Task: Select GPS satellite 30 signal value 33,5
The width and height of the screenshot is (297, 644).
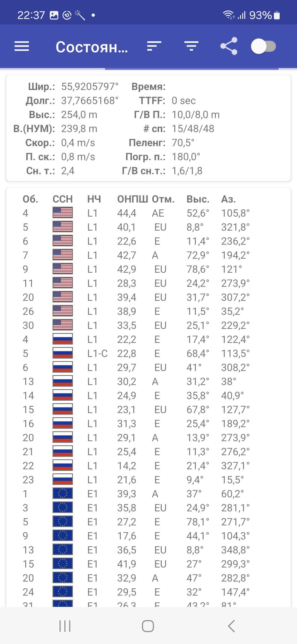Action: 127,325
